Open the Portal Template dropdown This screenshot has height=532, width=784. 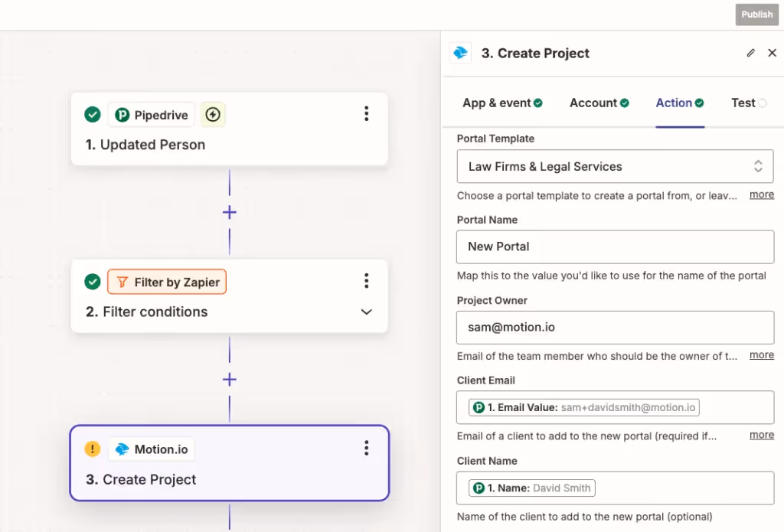coord(615,167)
